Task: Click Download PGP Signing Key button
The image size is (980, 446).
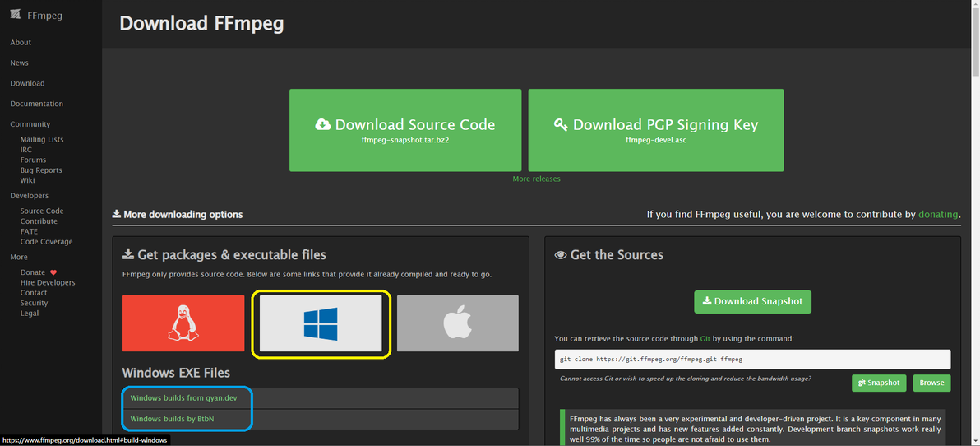Action: pos(655,130)
